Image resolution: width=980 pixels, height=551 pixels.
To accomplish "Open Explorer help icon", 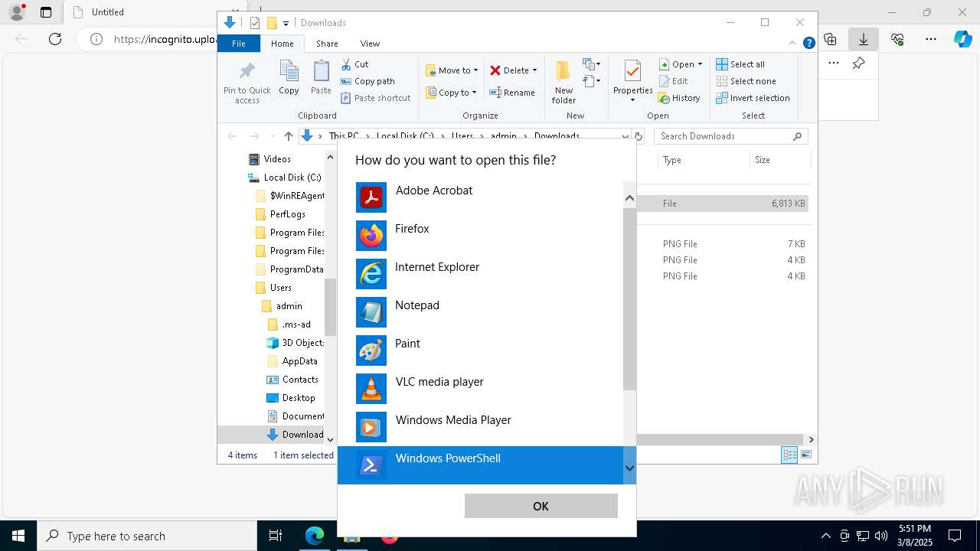I will (808, 44).
